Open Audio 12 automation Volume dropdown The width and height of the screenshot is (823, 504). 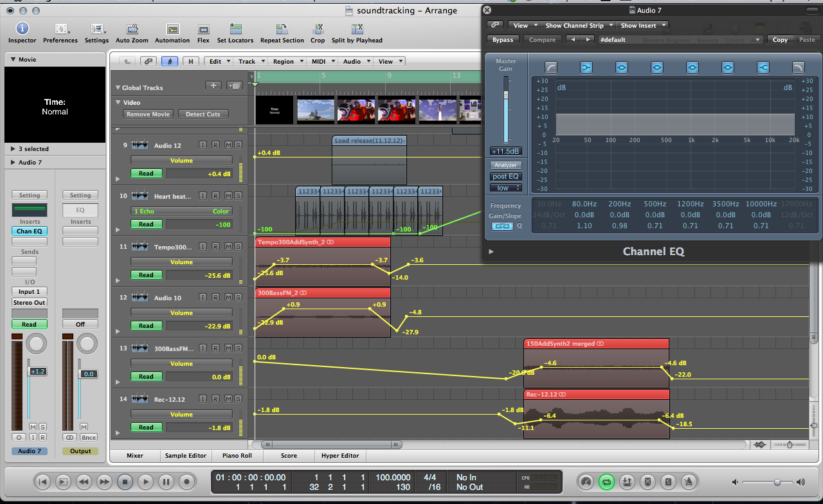181,161
